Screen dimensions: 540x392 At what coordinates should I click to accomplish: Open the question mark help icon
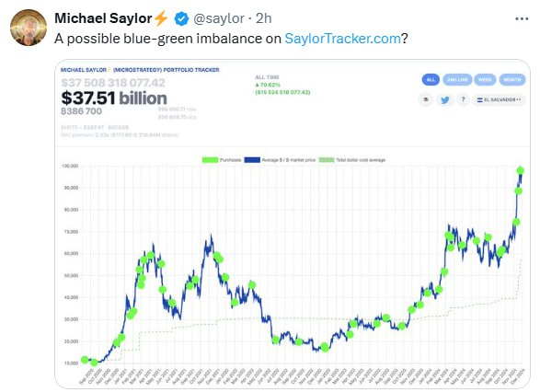click(x=464, y=99)
